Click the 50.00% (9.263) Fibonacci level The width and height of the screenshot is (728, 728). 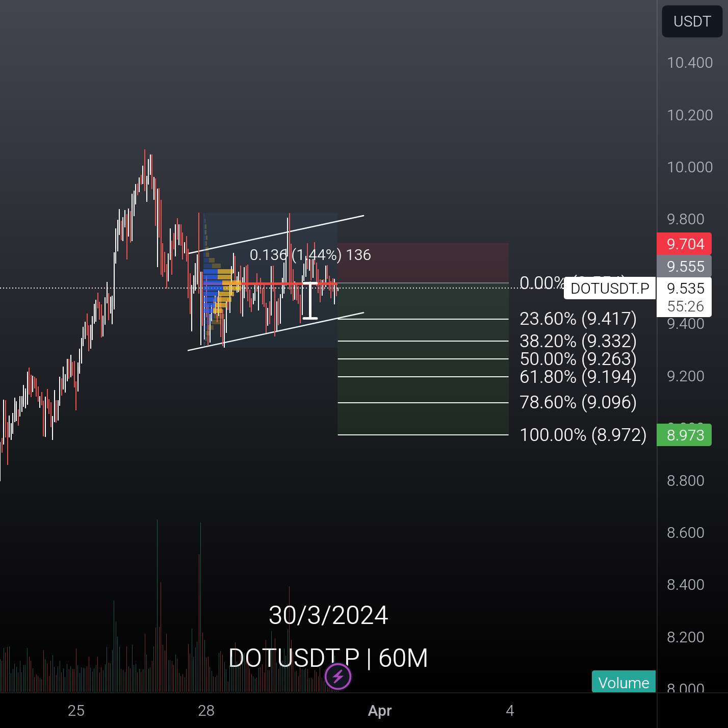point(578,359)
